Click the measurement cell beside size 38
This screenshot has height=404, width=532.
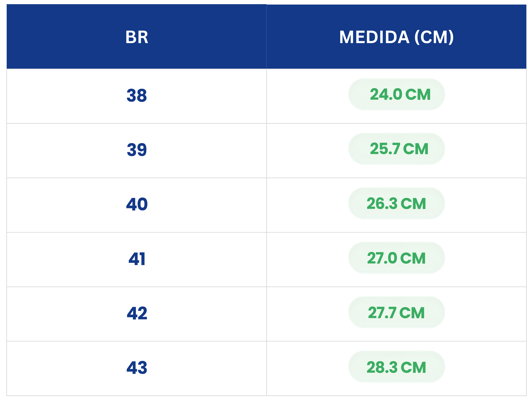point(396,96)
